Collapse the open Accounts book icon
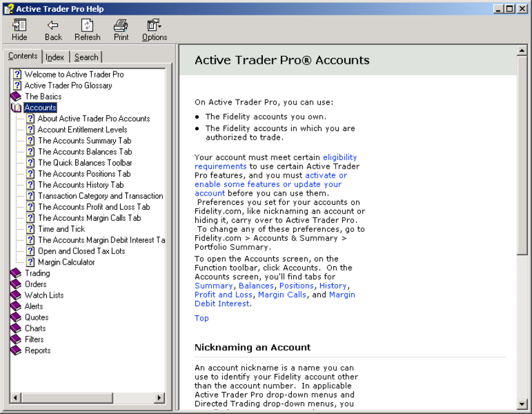The width and height of the screenshot is (532, 414). 16,108
